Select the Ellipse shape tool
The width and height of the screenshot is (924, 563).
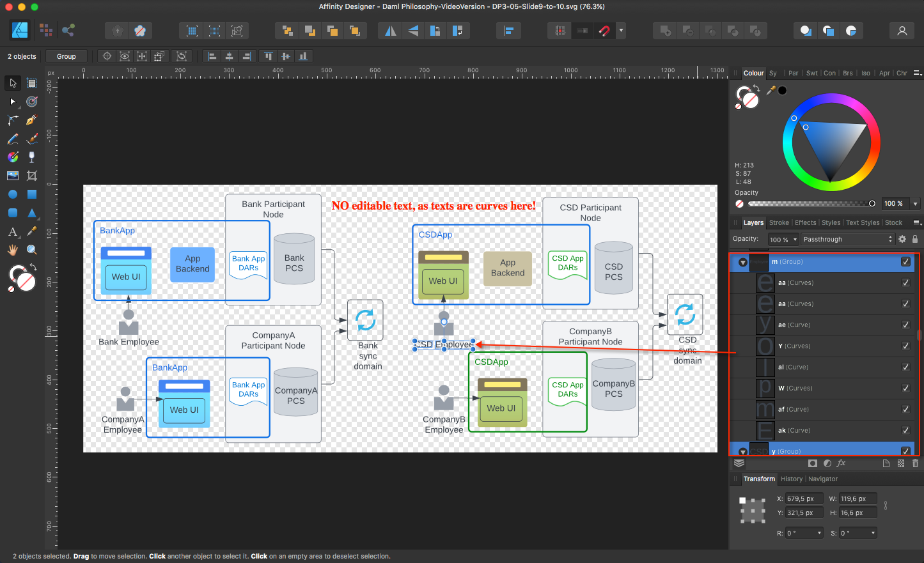tap(13, 194)
